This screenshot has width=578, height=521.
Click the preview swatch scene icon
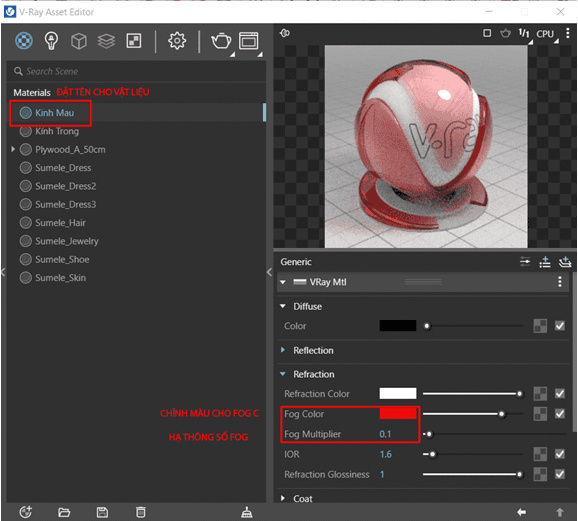point(285,33)
